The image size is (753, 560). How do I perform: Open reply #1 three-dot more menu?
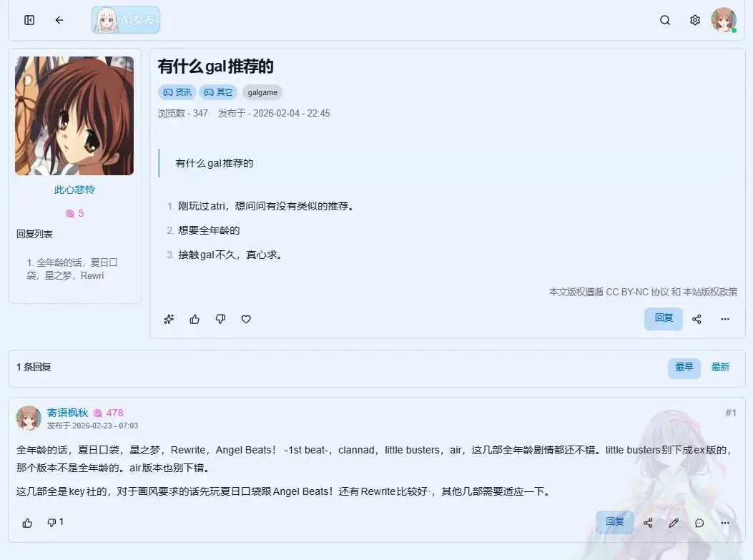pyautogui.click(x=725, y=523)
